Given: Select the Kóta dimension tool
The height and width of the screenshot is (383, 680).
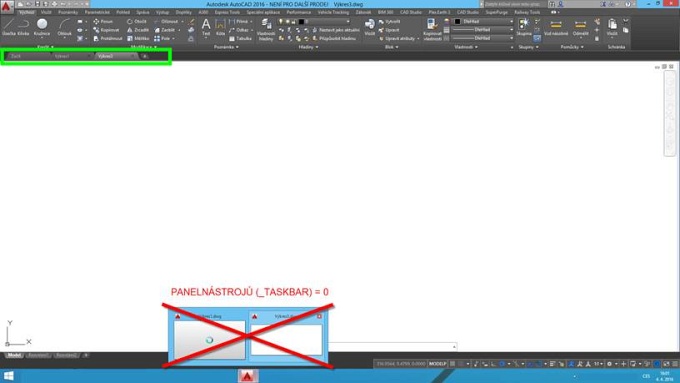Looking at the screenshot, I should (220, 27).
